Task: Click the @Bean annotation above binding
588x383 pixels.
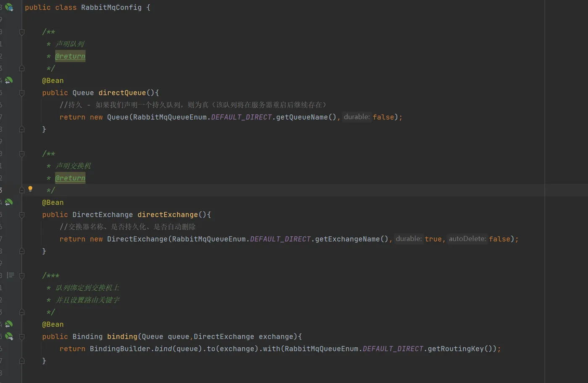Action: pos(53,324)
